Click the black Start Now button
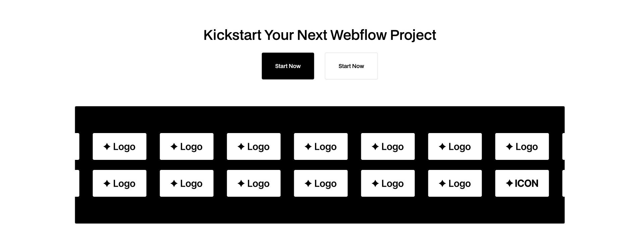Viewport: 644px width, 246px height. (x=287, y=66)
